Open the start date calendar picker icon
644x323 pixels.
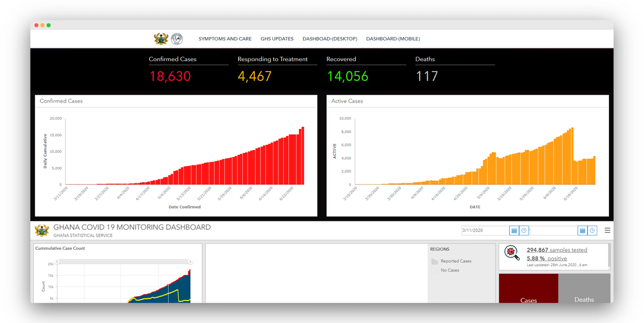coord(514,231)
